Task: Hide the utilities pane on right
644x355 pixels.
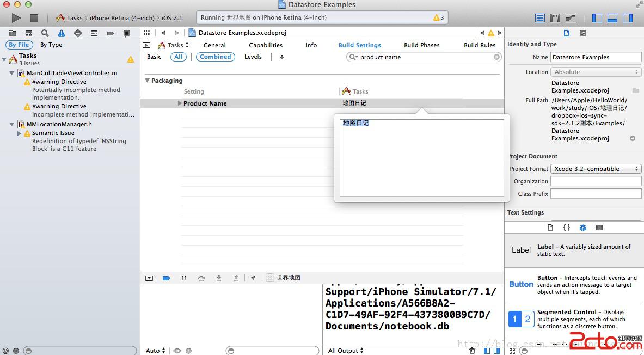Action: pos(628,18)
